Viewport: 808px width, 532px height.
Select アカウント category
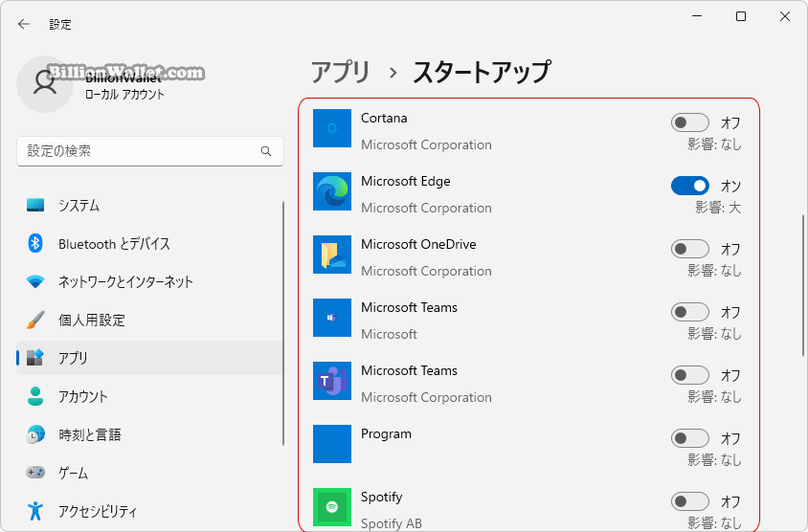(x=149, y=395)
